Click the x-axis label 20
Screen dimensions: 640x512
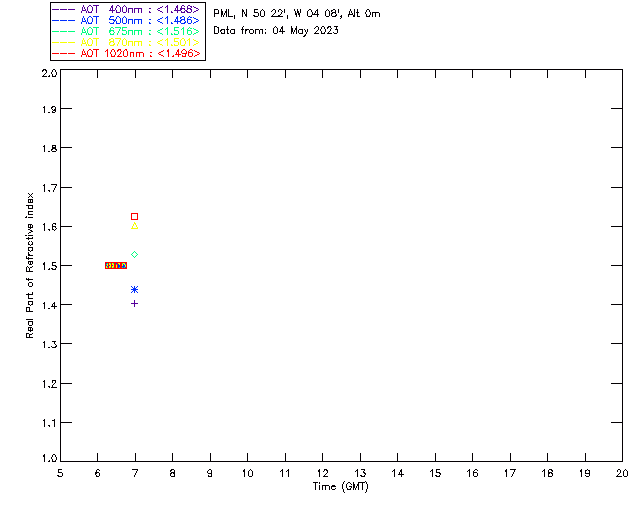pyautogui.click(x=622, y=473)
